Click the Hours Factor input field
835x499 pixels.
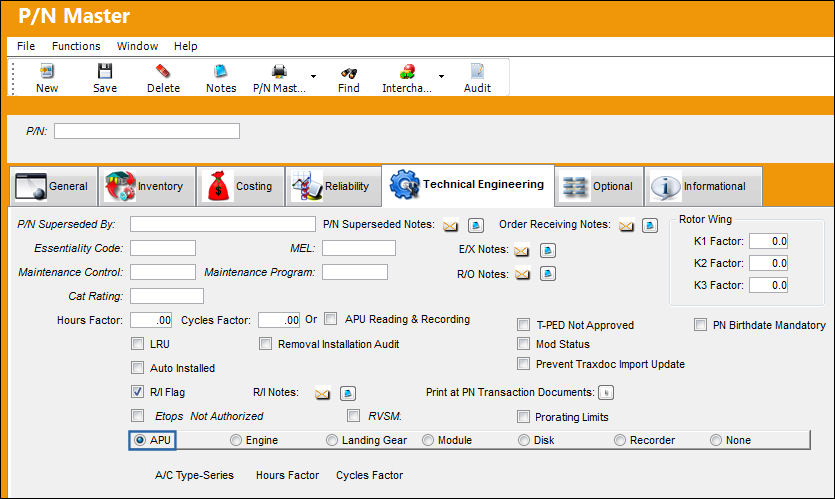151,320
